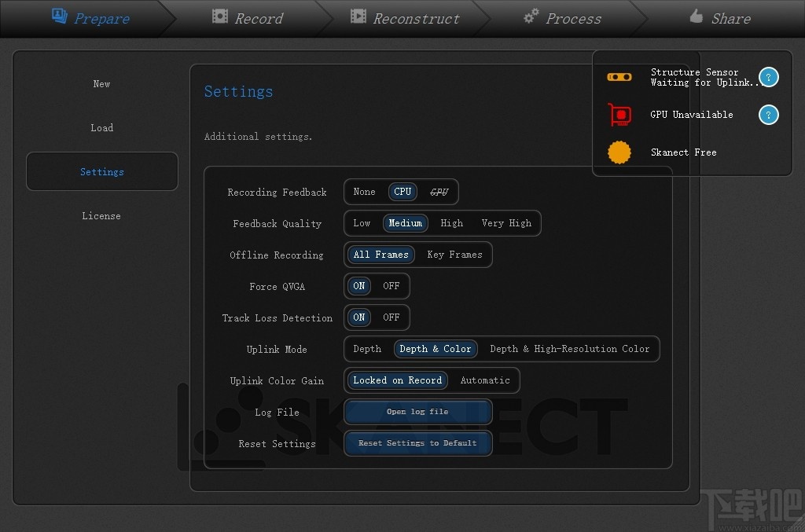This screenshot has width=805, height=532.
Task: Set Recording Feedback to None
Action: [364, 192]
